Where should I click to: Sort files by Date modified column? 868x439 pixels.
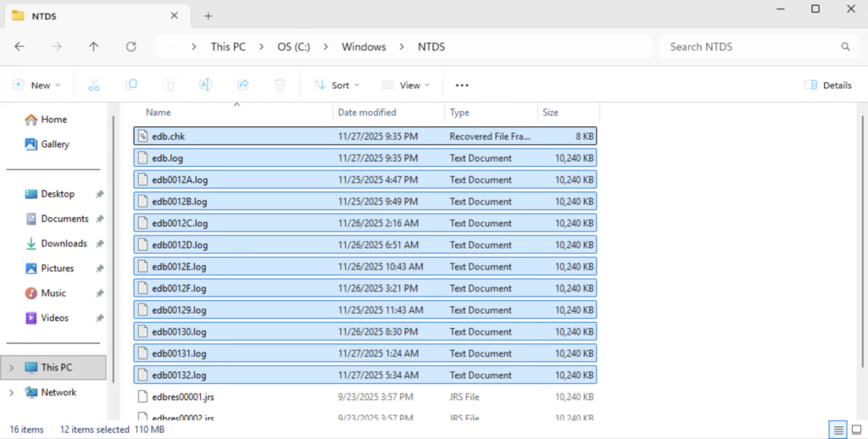(366, 112)
